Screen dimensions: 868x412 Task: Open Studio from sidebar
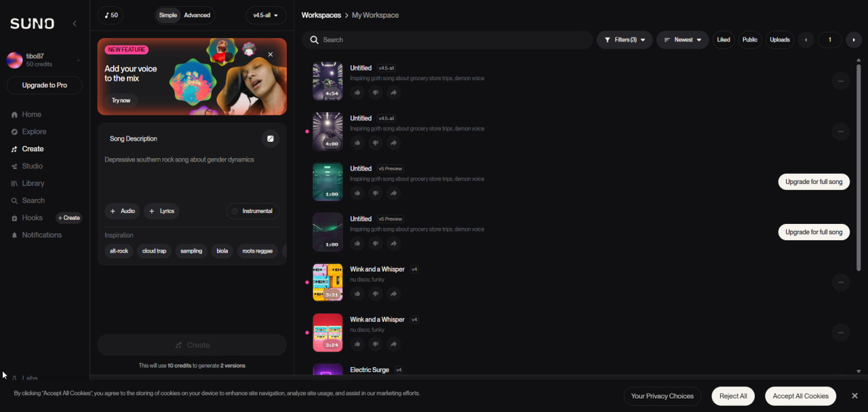coord(32,166)
